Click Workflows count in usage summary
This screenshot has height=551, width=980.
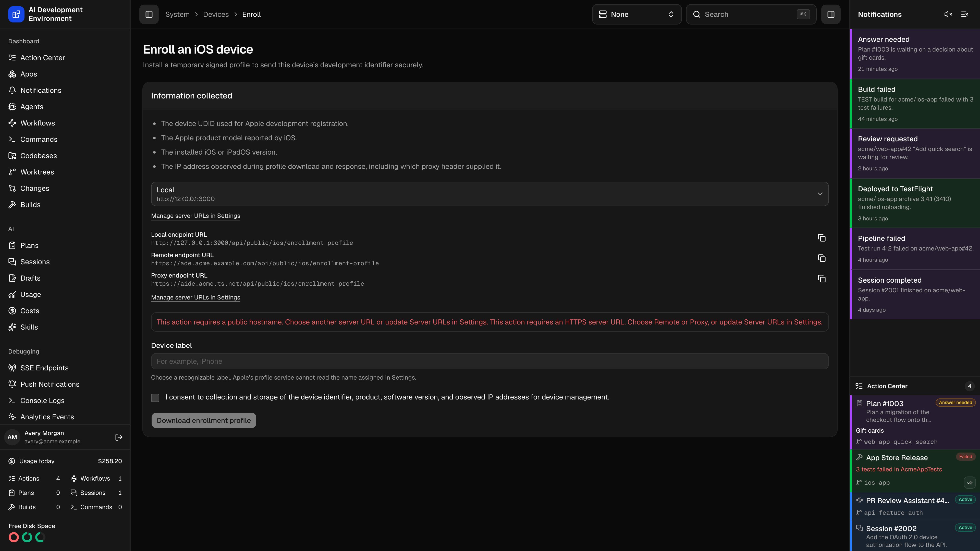click(96, 479)
